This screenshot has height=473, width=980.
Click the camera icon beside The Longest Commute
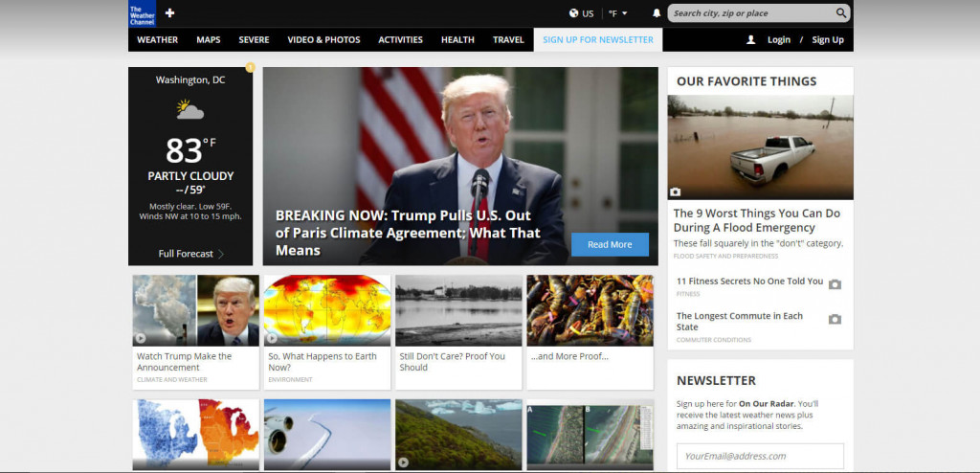[835, 320]
